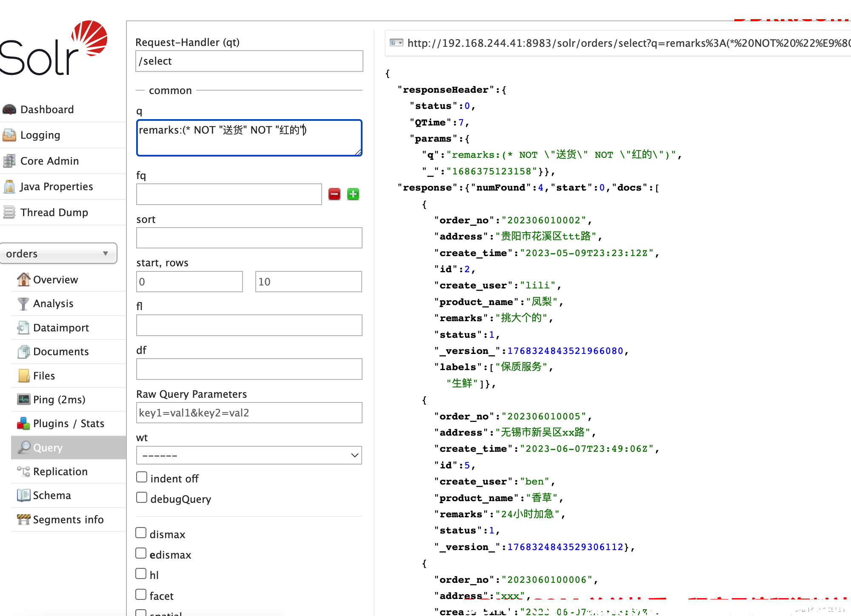Select the Schema menu item
The height and width of the screenshot is (616, 851).
click(x=52, y=496)
